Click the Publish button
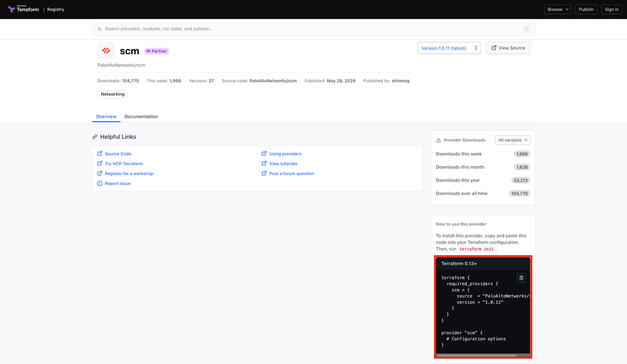The width and height of the screenshot is (627, 364). tap(586, 9)
